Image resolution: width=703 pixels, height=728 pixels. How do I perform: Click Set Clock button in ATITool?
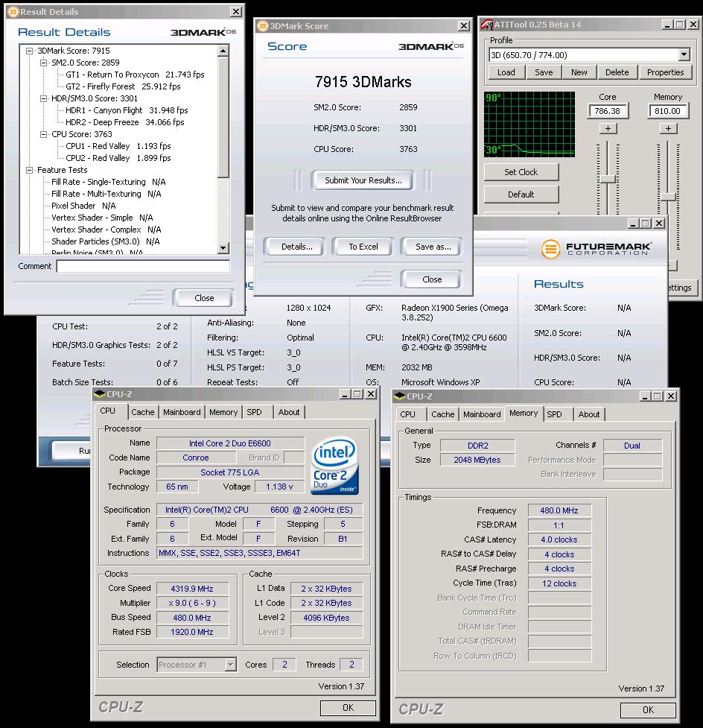521,172
